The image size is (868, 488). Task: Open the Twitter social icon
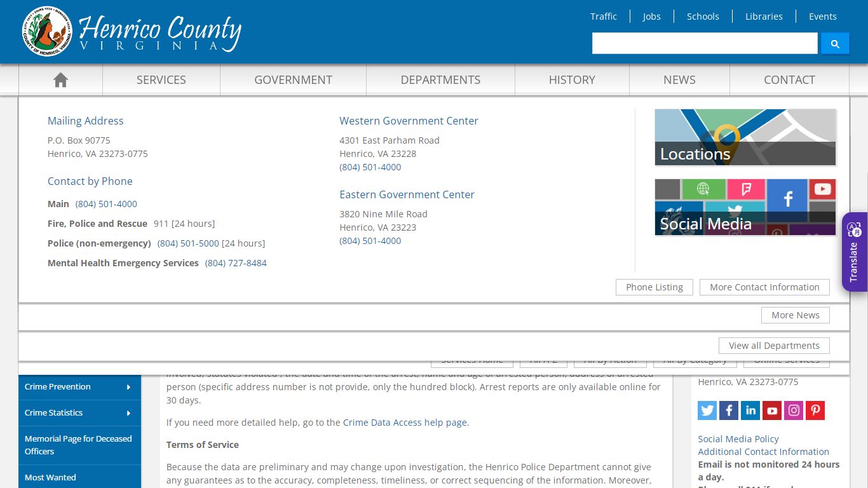(707, 410)
